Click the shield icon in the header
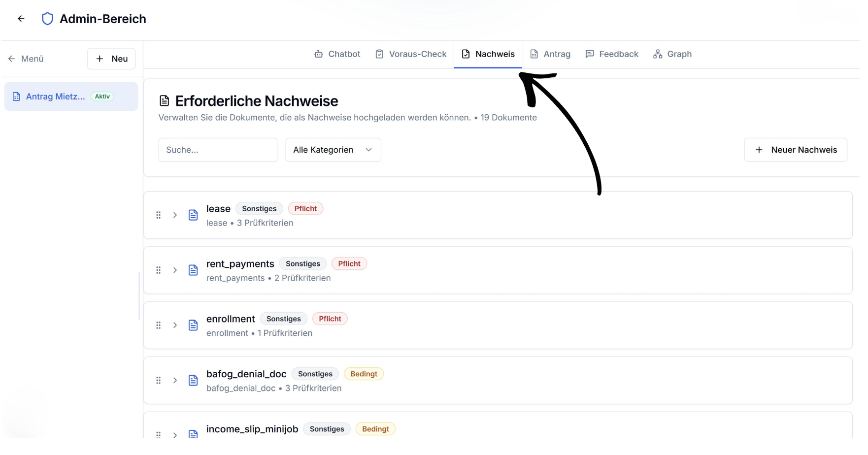The image size is (868, 455). pyautogui.click(x=47, y=19)
